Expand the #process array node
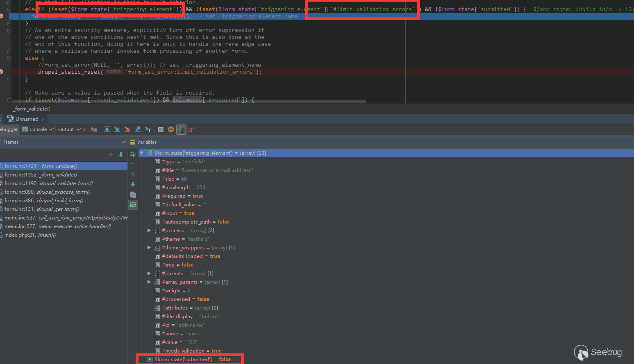This screenshot has width=634, height=364. [x=149, y=231]
